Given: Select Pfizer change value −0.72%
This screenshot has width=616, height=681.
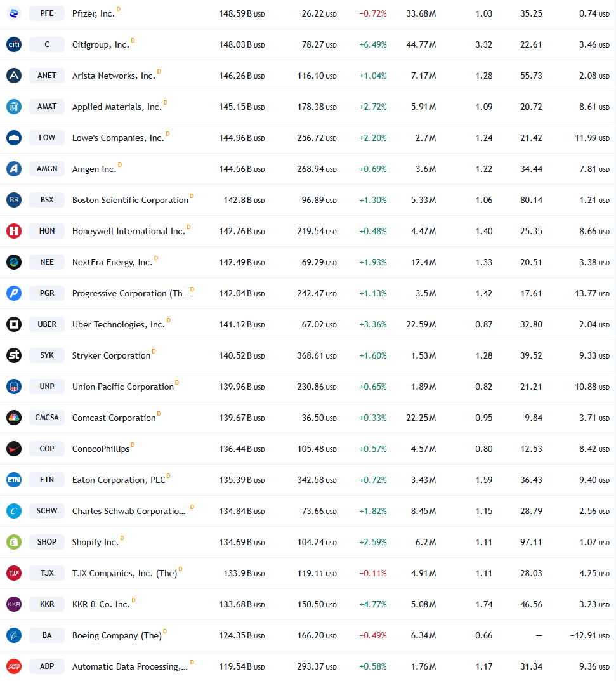Looking at the screenshot, I should 373,13.
